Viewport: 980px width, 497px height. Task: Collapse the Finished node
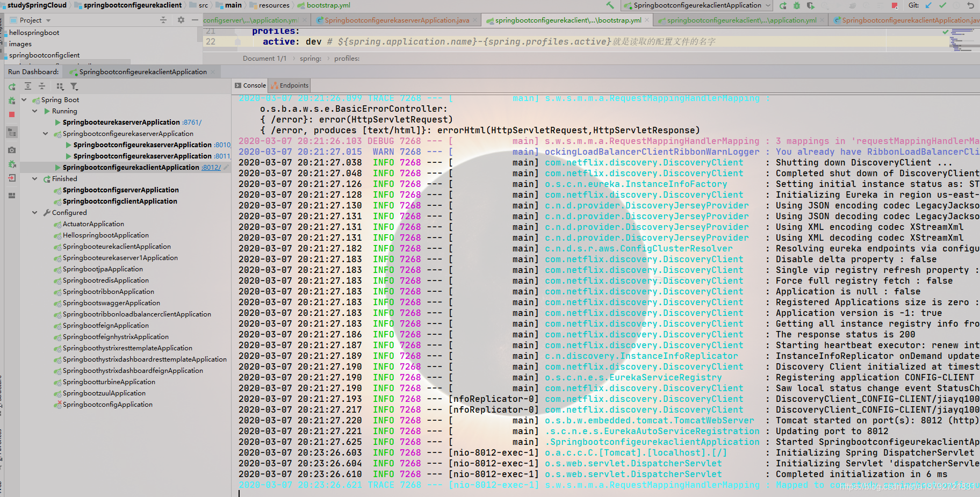tap(34, 179)
